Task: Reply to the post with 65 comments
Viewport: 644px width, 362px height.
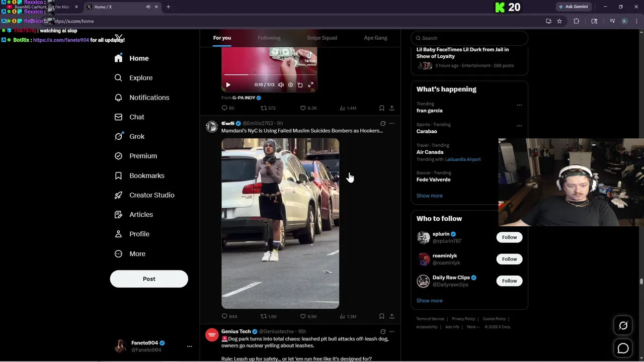Action: pos(228,108)
